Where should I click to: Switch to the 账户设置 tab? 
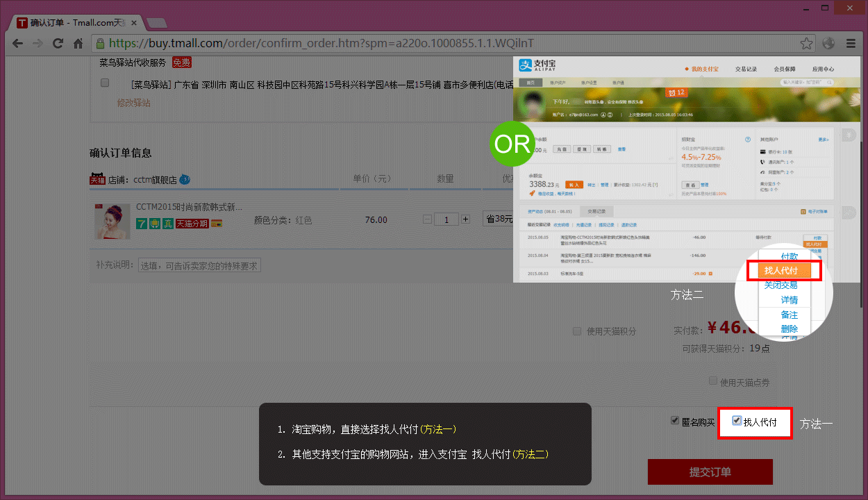590,83
